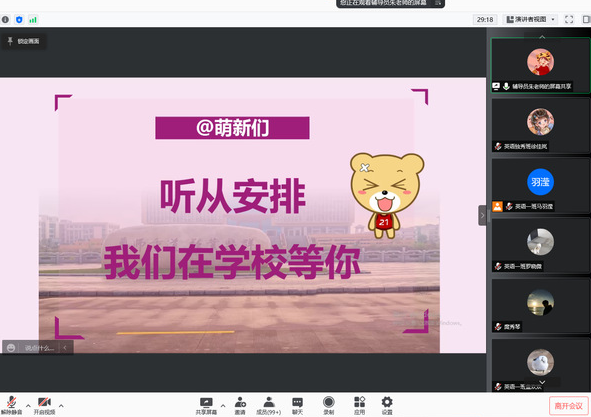Select 席秀琴 participant tile with sunset avatar
The width and height of the screenshot is (591, 417).
540,306
